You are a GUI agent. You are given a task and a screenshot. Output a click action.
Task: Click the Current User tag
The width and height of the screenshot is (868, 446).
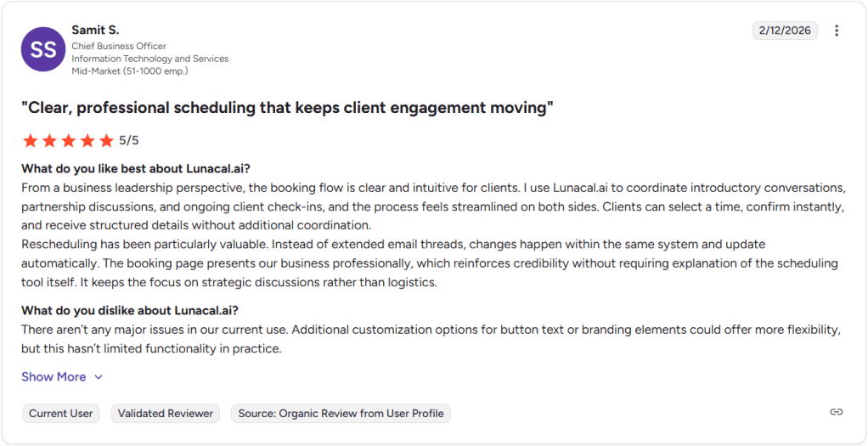click(x=61, y=414)
